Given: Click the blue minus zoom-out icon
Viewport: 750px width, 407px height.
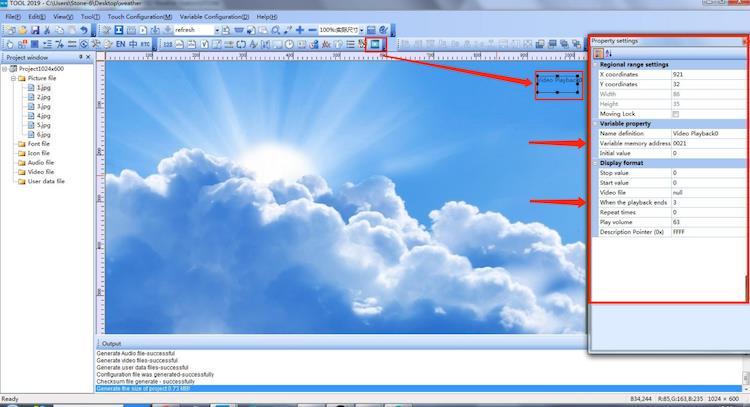Looking at the screenshot, I should tap(310, 31).
